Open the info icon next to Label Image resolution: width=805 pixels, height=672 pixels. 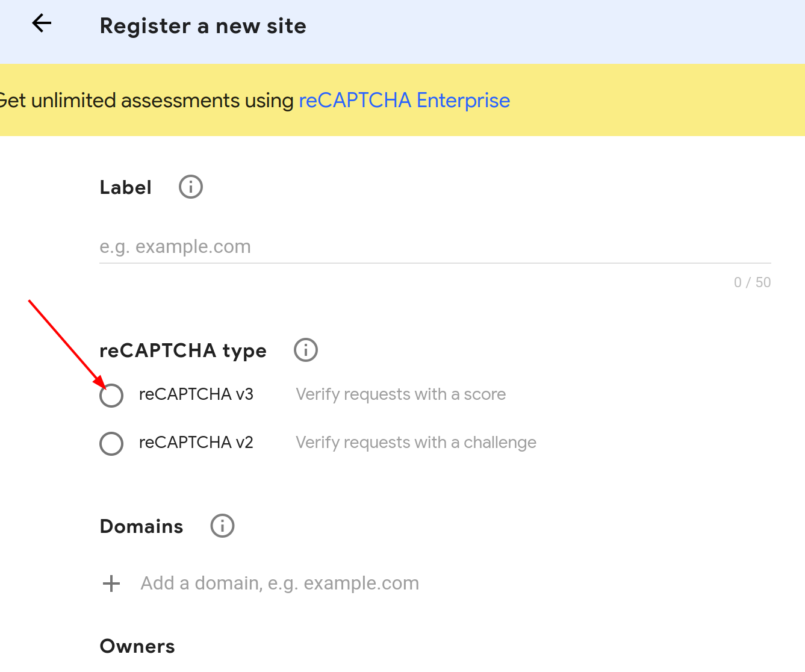[x=191, y=187]
